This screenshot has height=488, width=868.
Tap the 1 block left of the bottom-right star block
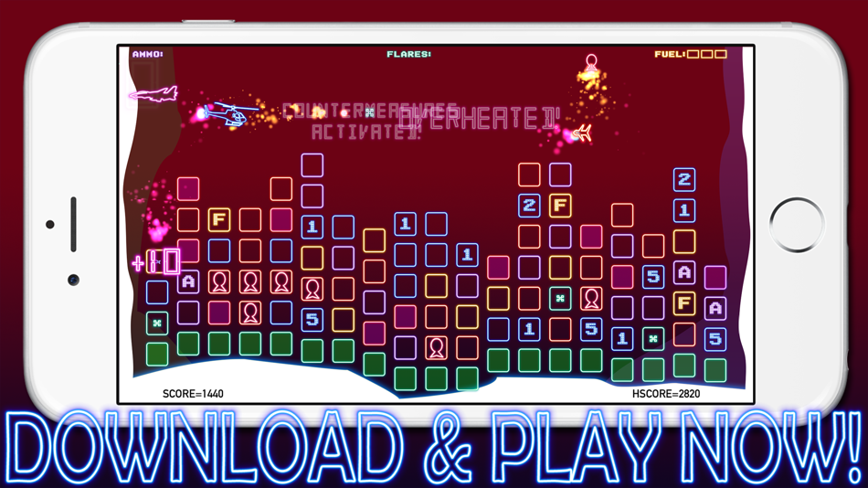tap(622, 338)
